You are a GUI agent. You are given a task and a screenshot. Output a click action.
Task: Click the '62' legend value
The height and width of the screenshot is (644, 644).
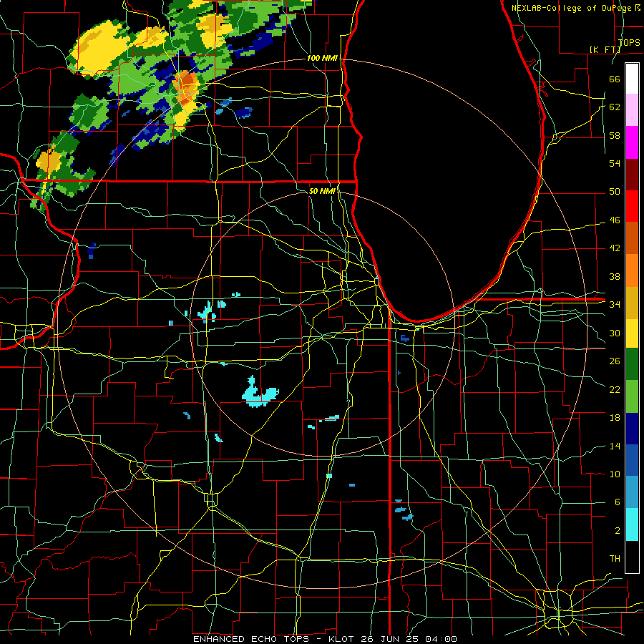[x=615, y=107]
